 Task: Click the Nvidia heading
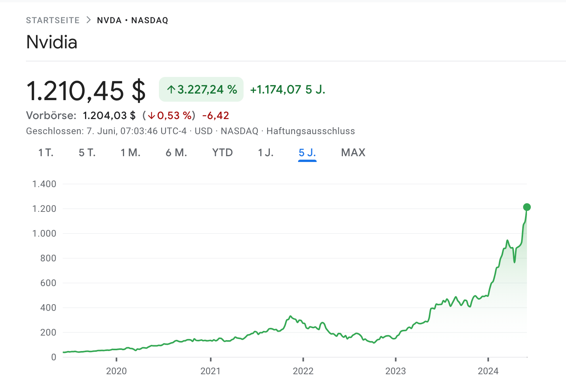click(52, 42)
